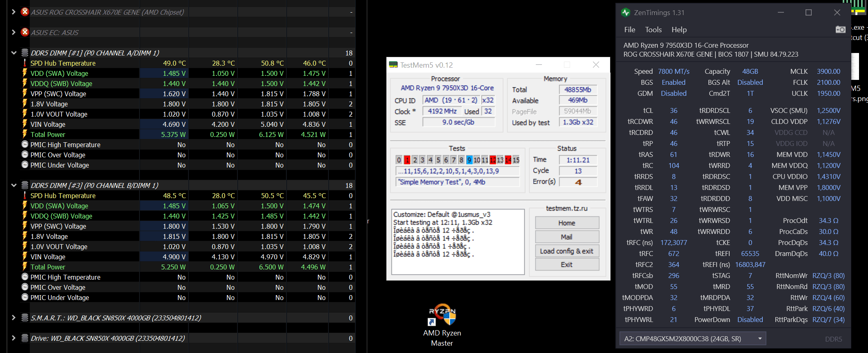Click TestMem5 test number 1 red box

point(407,160)
